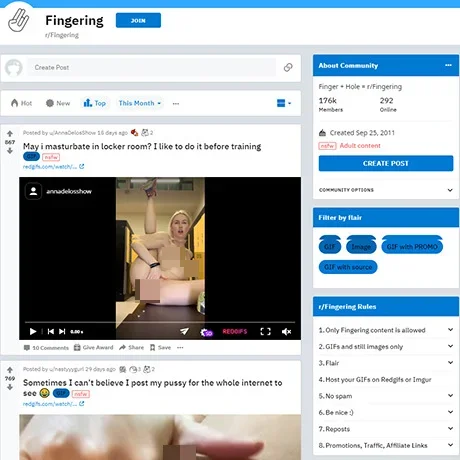Expand Community Options section
The width and height of the screenshot is (460, 460).
pos(386,190)
